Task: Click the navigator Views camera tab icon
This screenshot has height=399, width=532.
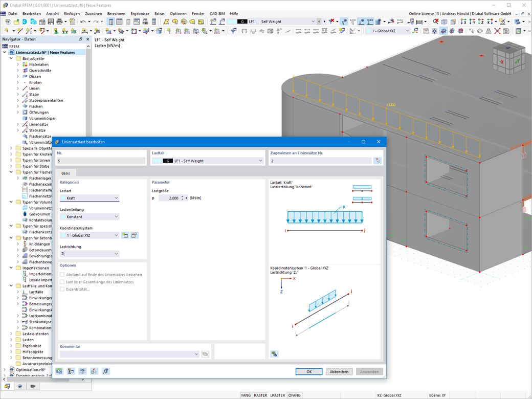Action: click(x=33, y=386)
